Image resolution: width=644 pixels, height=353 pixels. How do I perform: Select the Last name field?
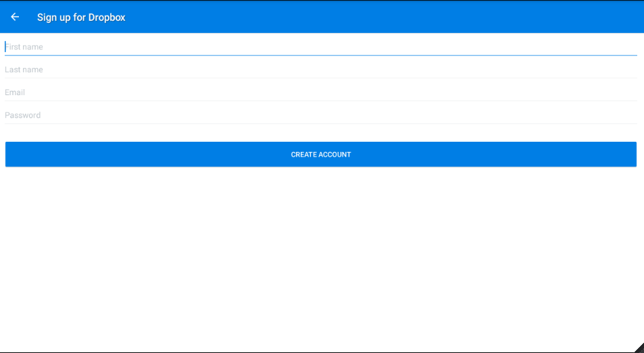coord(321,70)
